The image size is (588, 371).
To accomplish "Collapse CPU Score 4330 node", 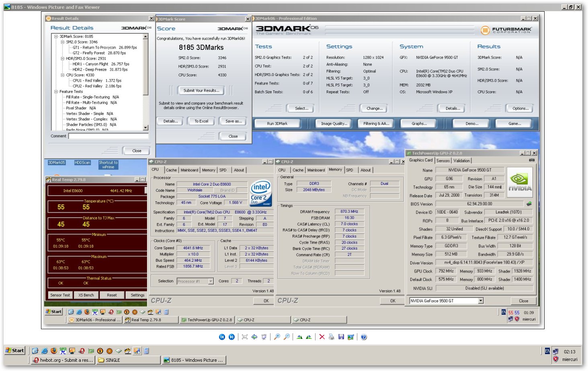I will click(x=62, y=75).
